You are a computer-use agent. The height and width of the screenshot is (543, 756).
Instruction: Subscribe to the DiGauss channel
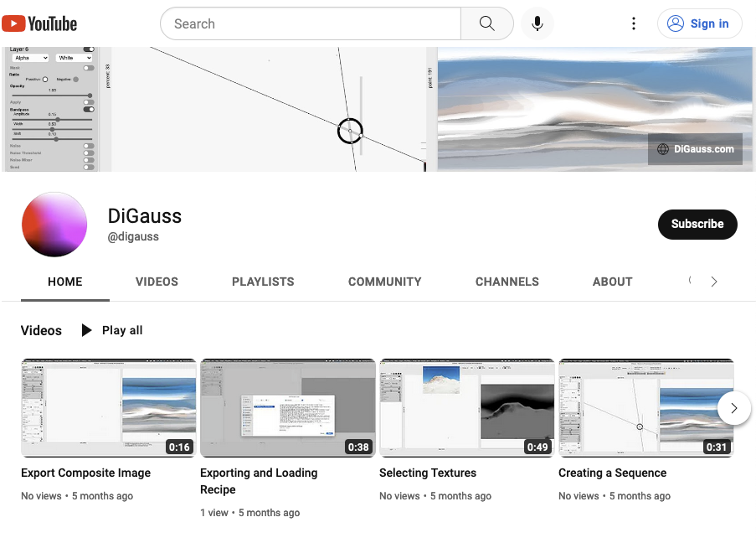[697, 224]
